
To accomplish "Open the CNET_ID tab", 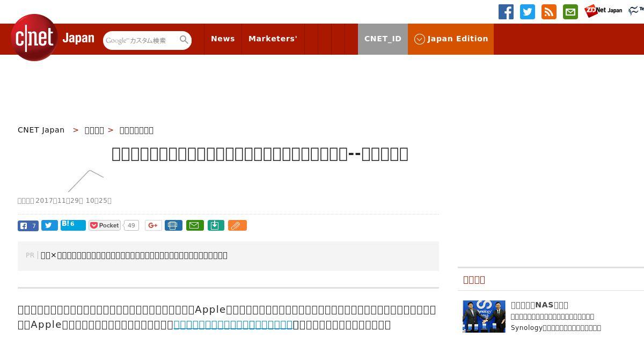I will pos(383,39).
